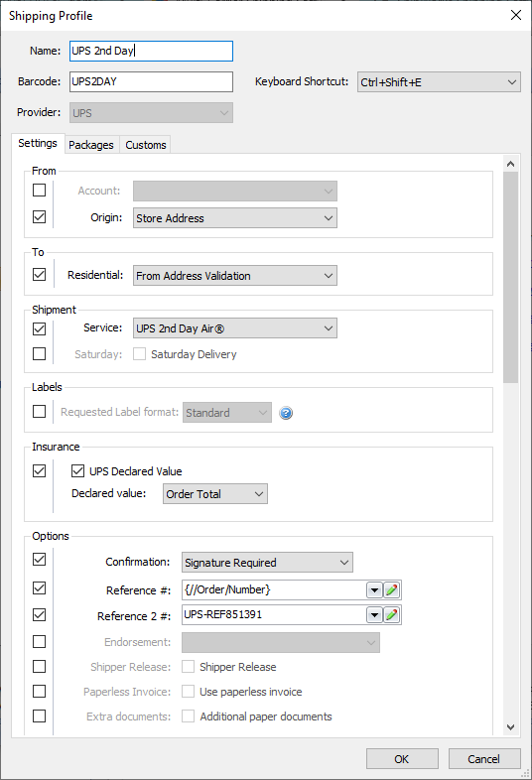
Task: Click the settings scrollbar thumb
Action: (x=510, y=277)
